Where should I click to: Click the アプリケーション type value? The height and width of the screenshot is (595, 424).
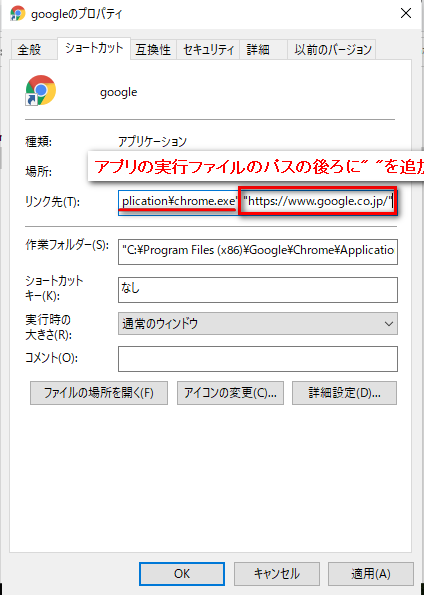[x=152, y=142]
